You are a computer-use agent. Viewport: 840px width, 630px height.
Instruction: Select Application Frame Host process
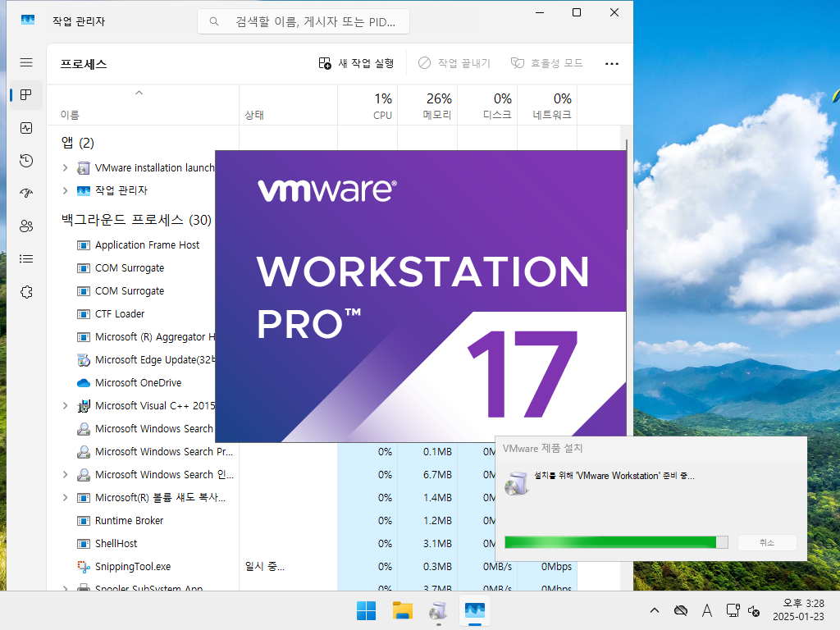147,245
